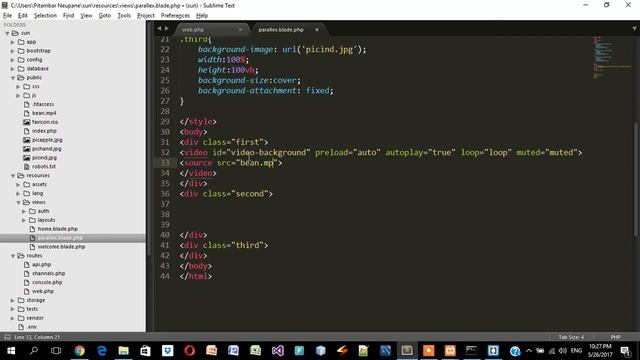This screenshot has height=360, width=640.
Task: Open bean.mp4 in the sidebar
Action: (44, 113)
